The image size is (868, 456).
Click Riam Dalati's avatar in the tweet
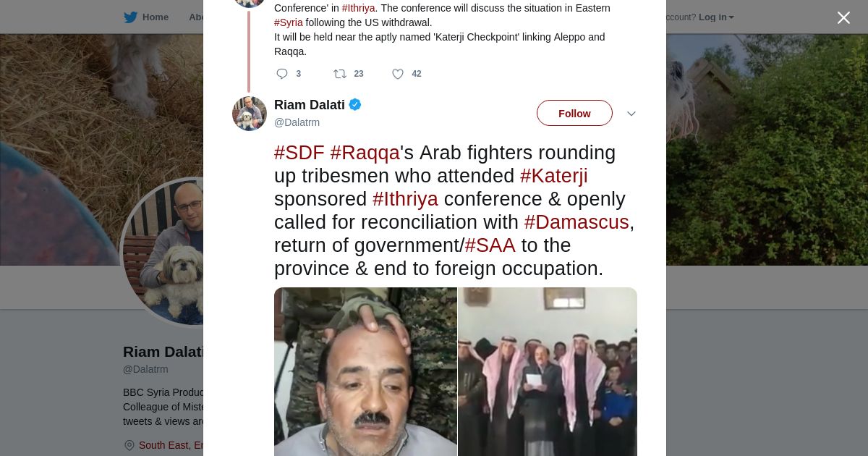point(250,114)
